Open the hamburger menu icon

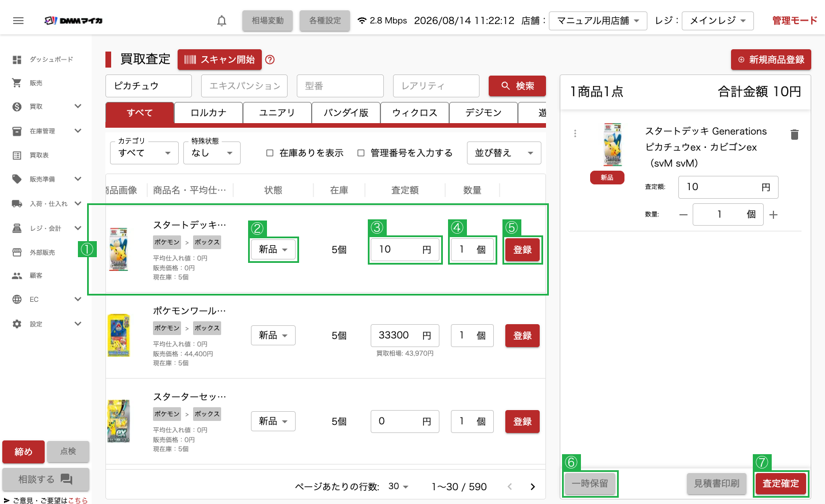click(18, 21)
